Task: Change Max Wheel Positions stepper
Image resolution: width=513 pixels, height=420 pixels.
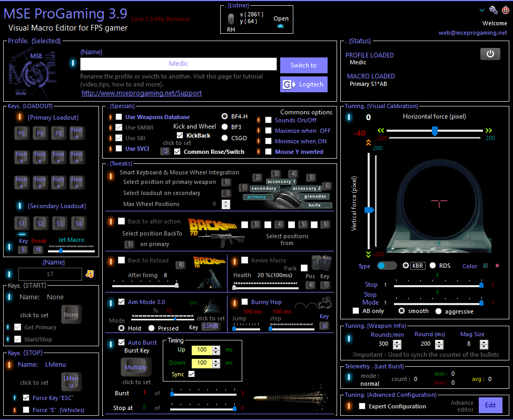Action: [226, 204]
